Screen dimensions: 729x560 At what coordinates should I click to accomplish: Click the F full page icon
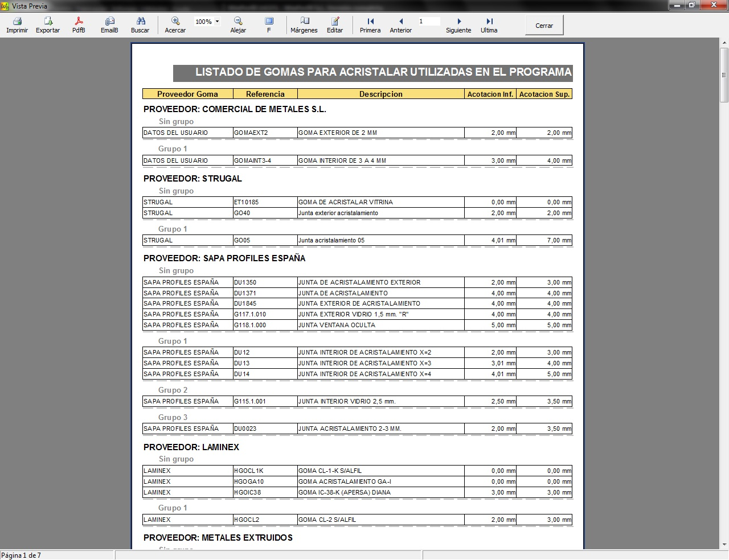click(x=269, y=21)
